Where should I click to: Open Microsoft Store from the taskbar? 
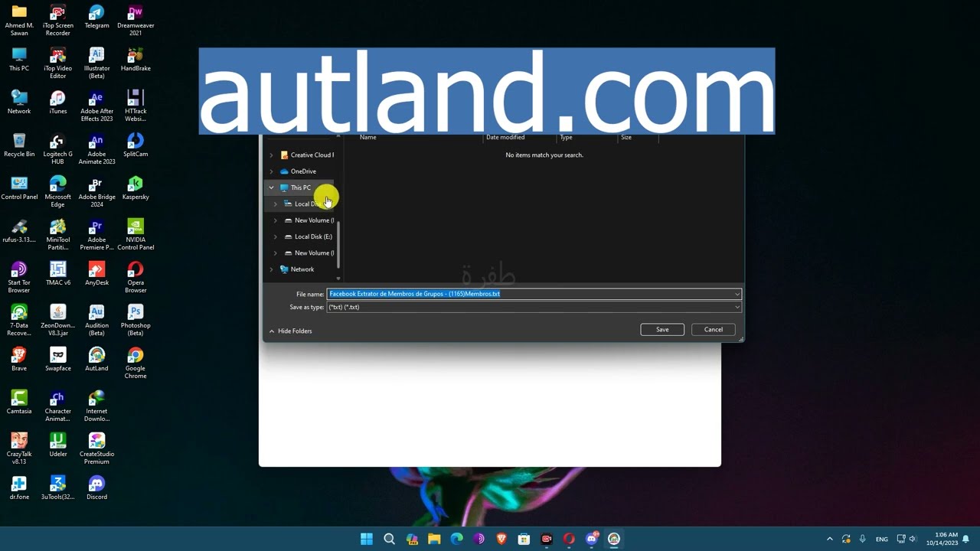pos(524,539)
